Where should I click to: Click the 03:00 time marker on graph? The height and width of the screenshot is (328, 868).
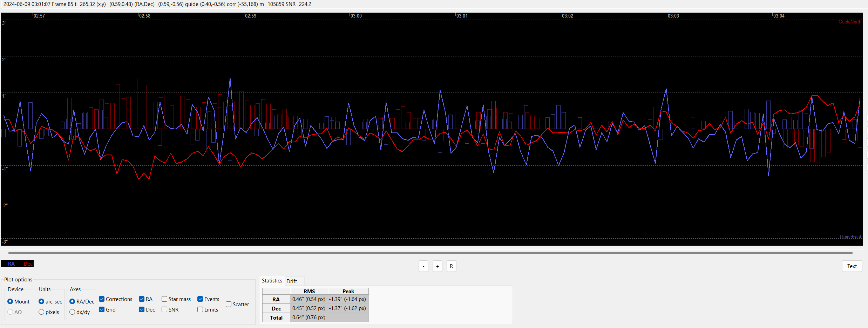pos(356,16)
